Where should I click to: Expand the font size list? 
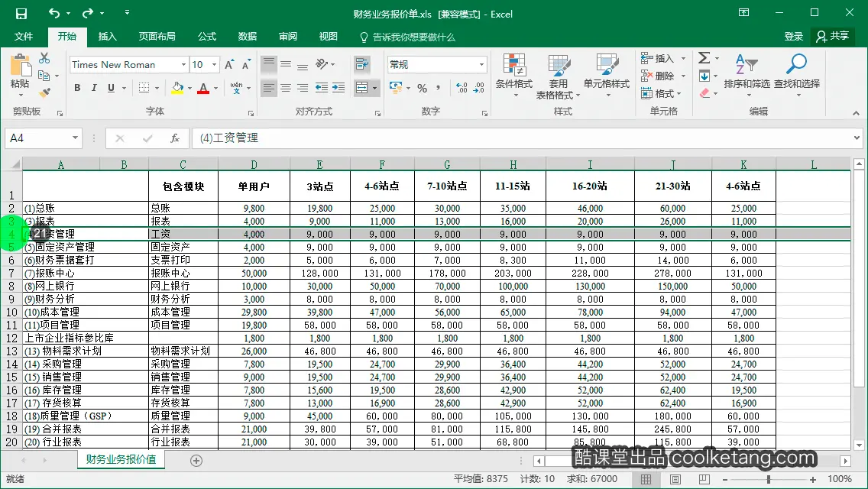[x=214, y=65]
